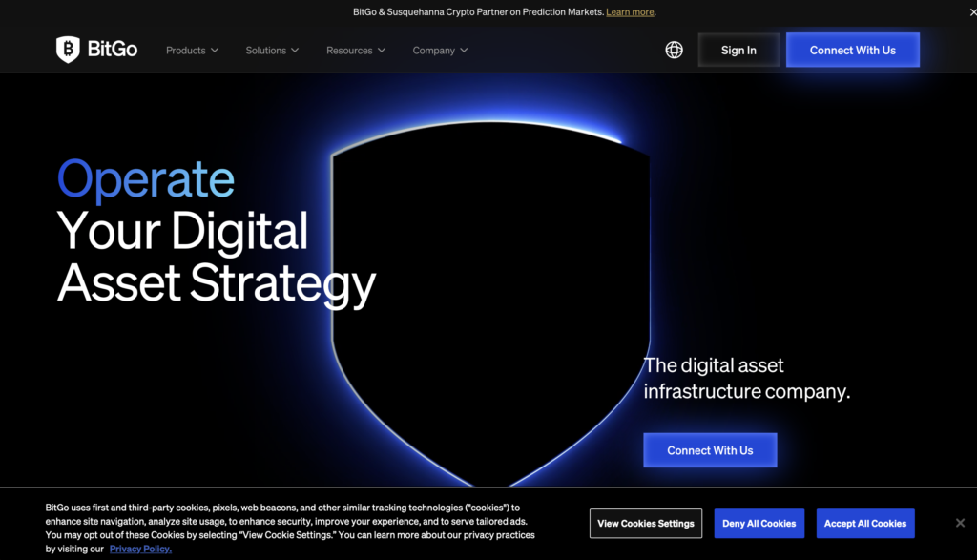Screen dimensions: 977x560
Task: Click the BitGo wordmark text
Action: [113, 50]
